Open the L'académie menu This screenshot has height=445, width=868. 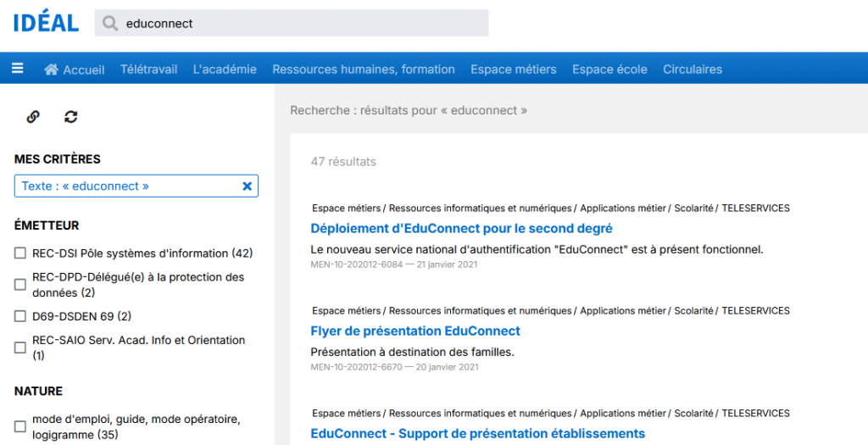coord(225,70)
